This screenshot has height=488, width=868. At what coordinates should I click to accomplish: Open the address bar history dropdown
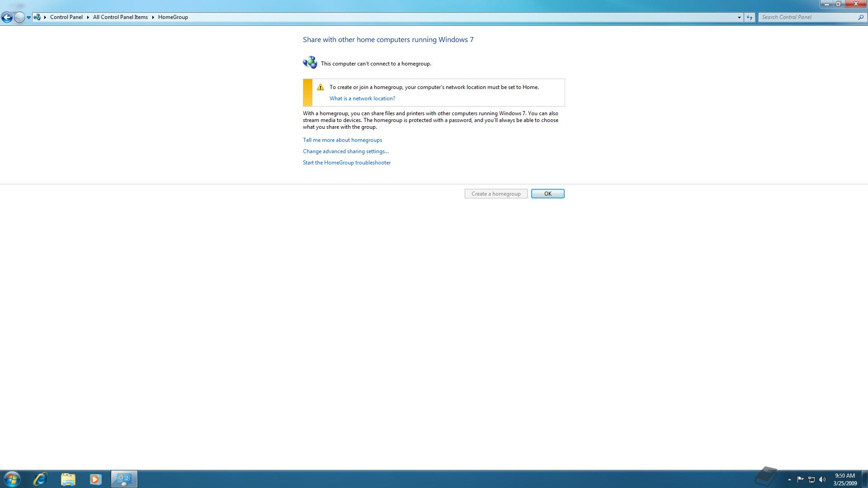(x=739, y=17)
